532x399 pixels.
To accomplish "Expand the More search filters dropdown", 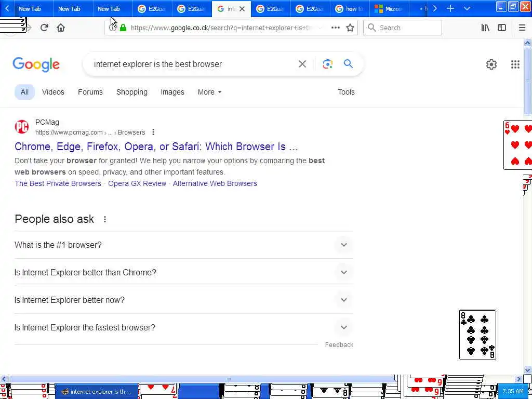I will pyautogui.click(x=209, y=92).
